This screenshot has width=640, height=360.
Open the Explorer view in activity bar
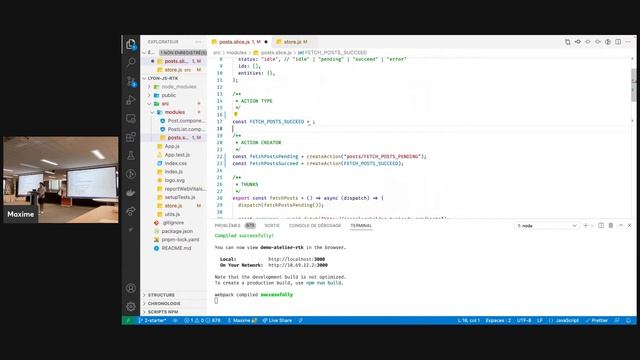click(131, 44)
